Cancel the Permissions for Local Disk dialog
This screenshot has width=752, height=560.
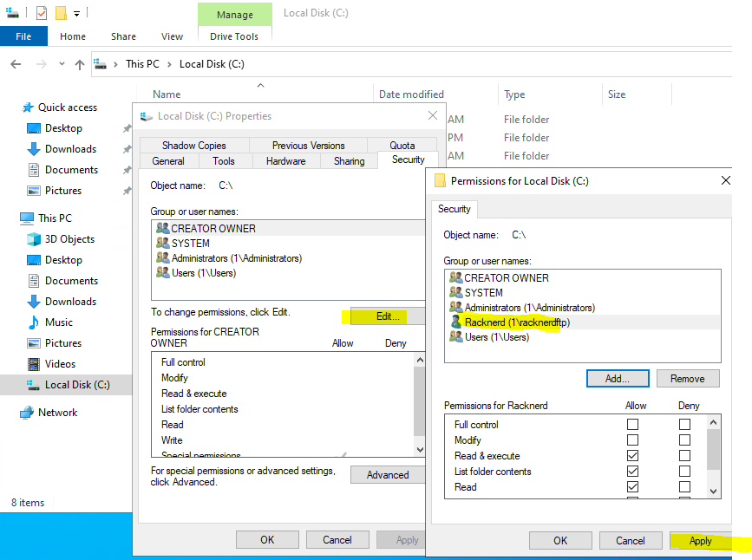[x=631, y=541]
